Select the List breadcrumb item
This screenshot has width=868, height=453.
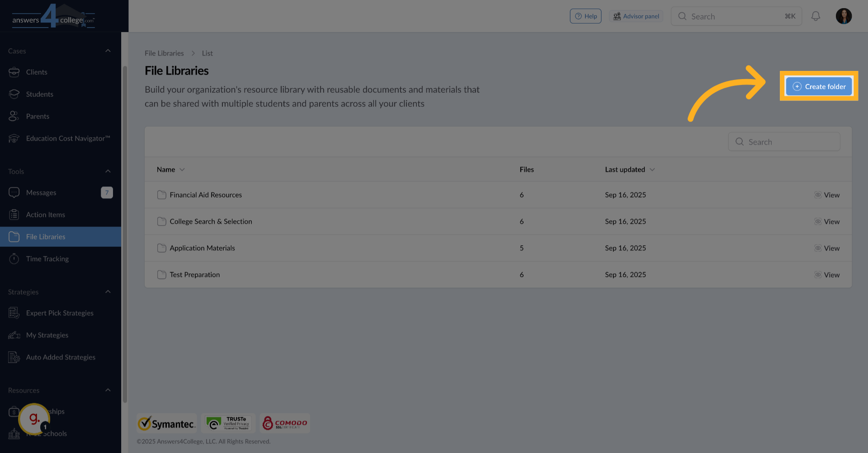(x=207, y=53)
